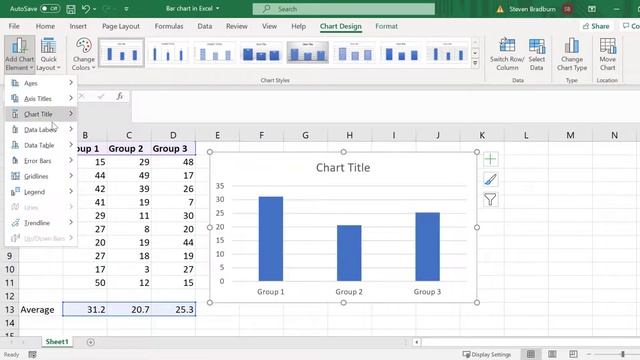The height and width of the screenshot is (360, 640).
Task: Open the Chart Title submenu
Action: [41, 114]
